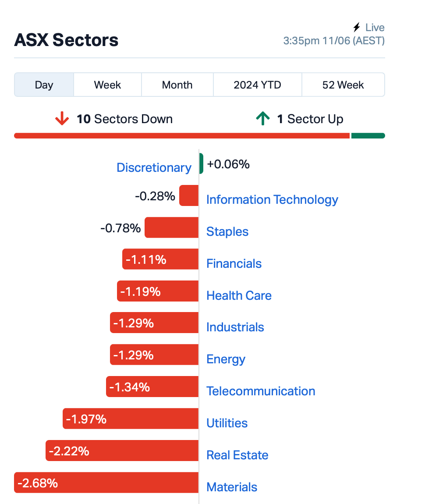Click the Utilities sector link
The image size is (425, 504).
(x=227, y=423)
